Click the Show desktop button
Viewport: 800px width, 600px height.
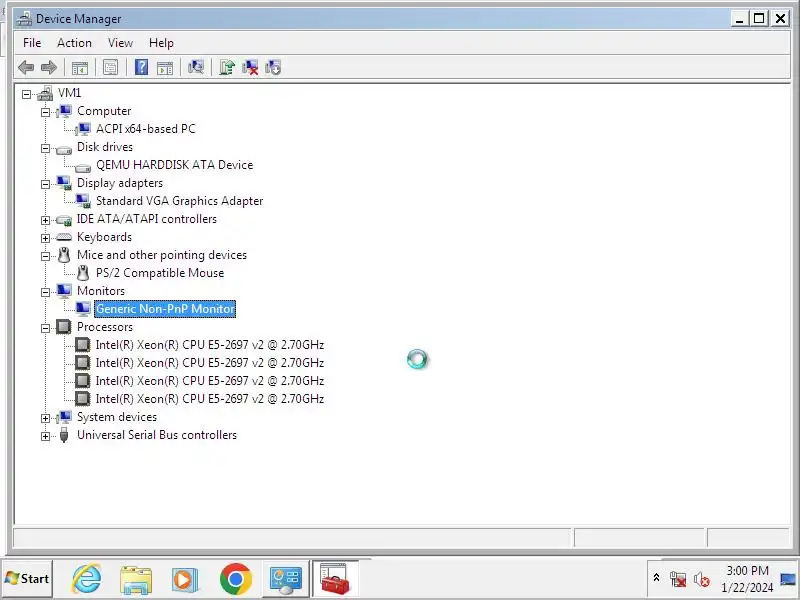[x=788, y=579]
